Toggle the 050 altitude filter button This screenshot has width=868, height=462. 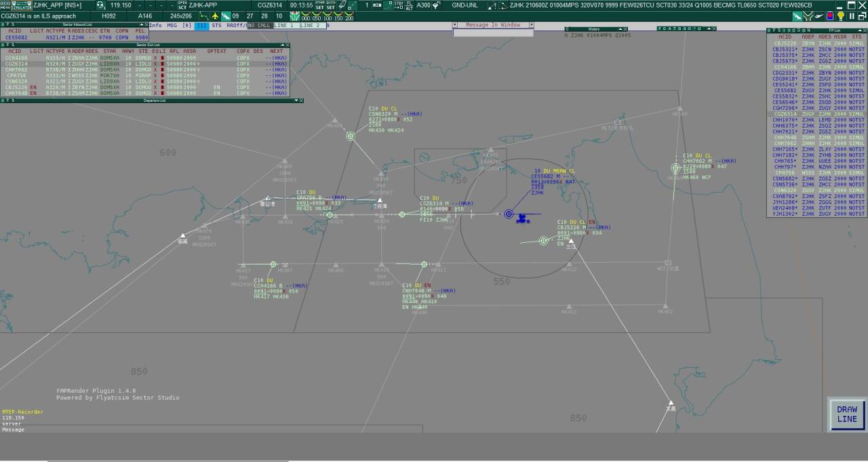317,16
